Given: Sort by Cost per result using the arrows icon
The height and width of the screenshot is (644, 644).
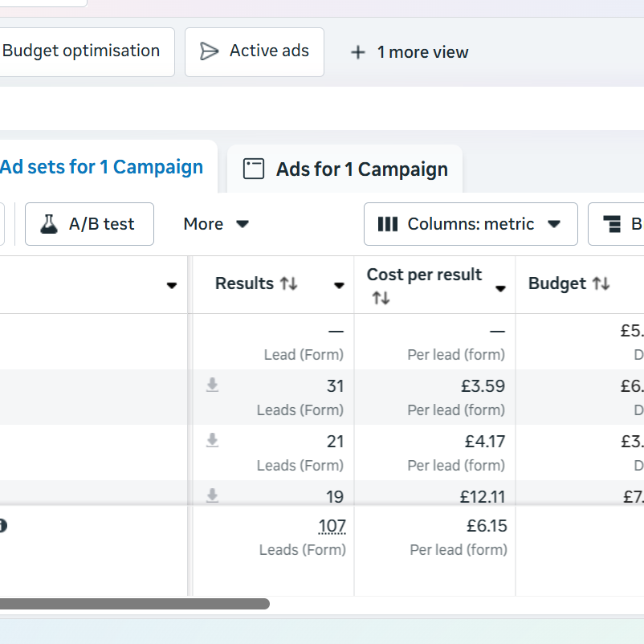Looking at the screenshot, I should tap(381, 298).
